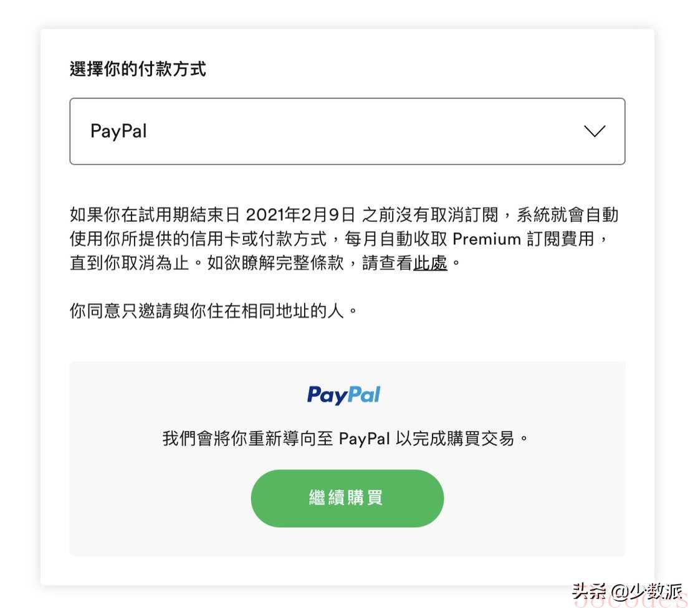Image resolution: width=698 pixels, height=616 pixels.
Task: Click the 每月自動收取 text in the paragraph
Action: tap(396, 239)
